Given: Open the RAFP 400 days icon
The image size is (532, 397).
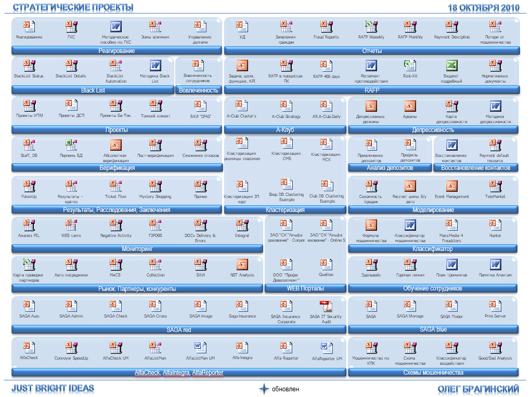Looking at the screenshot, I should [x=327, y=66].
